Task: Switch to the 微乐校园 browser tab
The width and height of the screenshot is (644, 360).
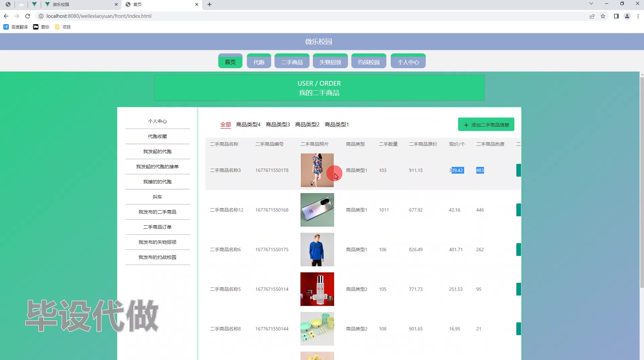Action: click(80, 4)
